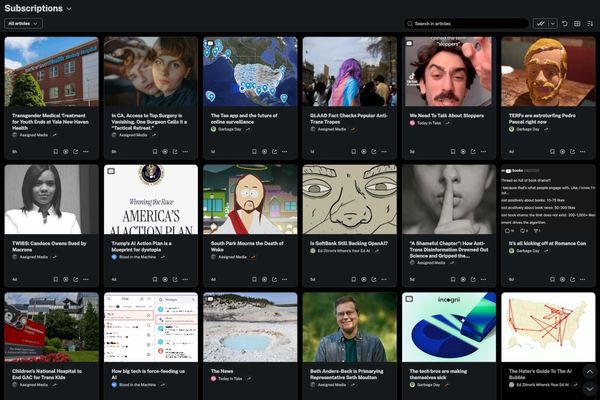Open 'How big tech is force-feeding us AI' headline
The width and height of the screenshot is (600, 400).
(148, 374)
